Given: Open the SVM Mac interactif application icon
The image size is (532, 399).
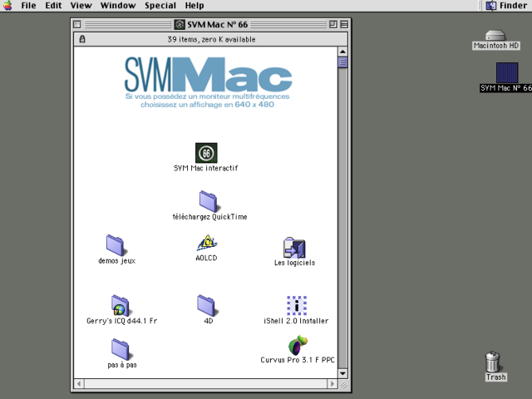Looking at the screenshot, I should tap(206, 153).
